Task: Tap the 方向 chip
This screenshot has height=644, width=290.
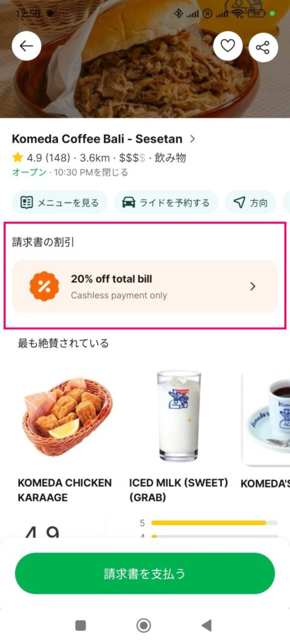Action: pyautogui.click(x=250, y=203)
